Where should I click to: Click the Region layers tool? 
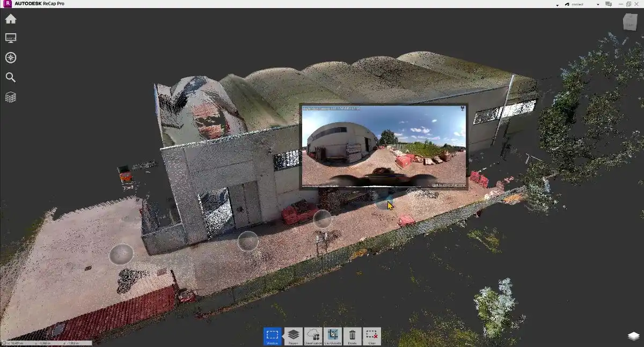[x=293, y=336]
